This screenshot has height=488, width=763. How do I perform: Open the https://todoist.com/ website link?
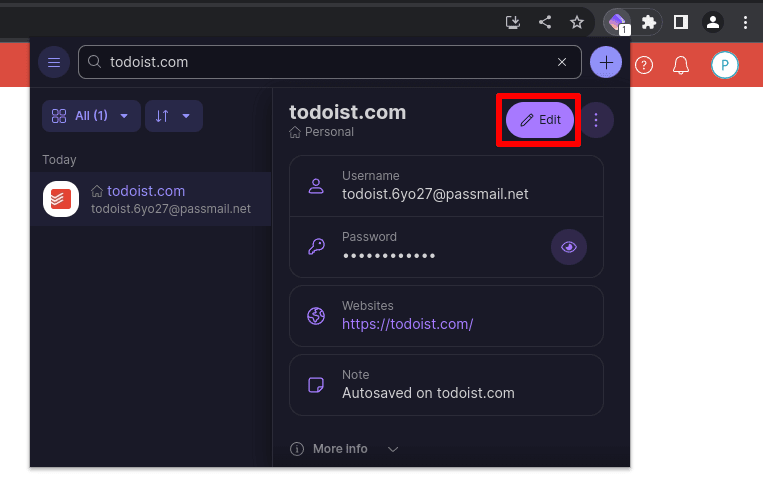(x=407, y=324)
